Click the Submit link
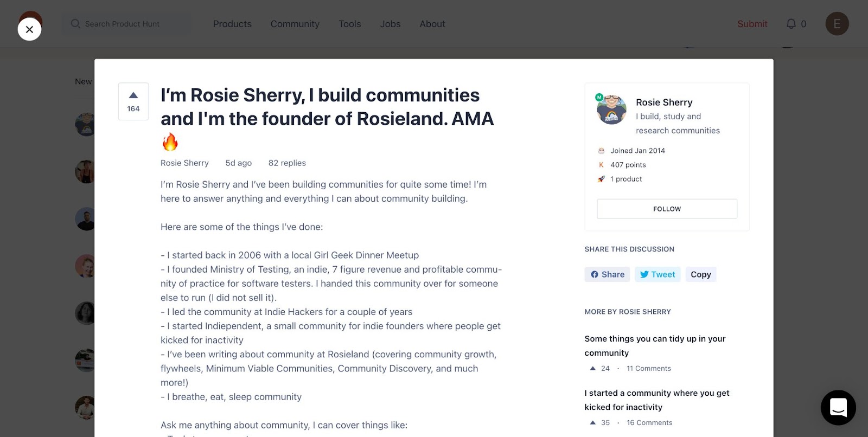The width and height of the screenshot is (868, 437). click(x=752, y=24)
